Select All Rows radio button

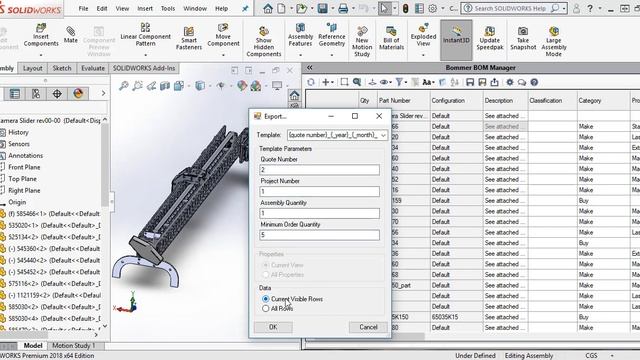pos(265,309)
